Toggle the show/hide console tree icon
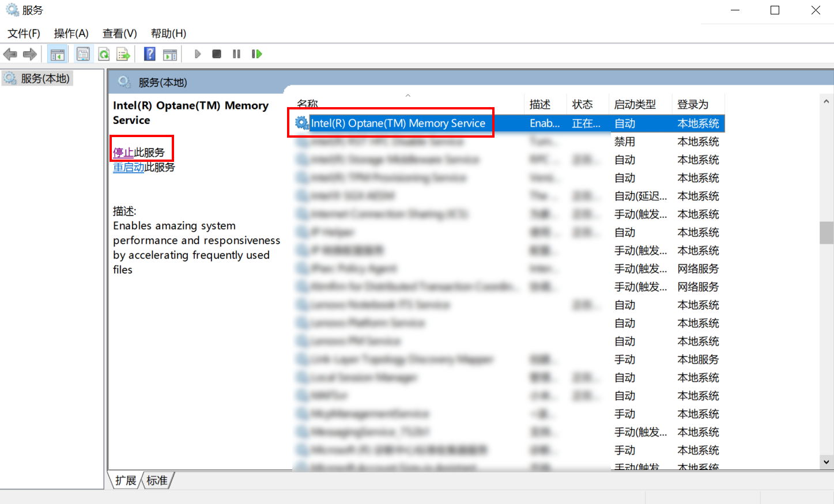The height and width of the screenshot is (504, 834). click(x=58, y=54)
